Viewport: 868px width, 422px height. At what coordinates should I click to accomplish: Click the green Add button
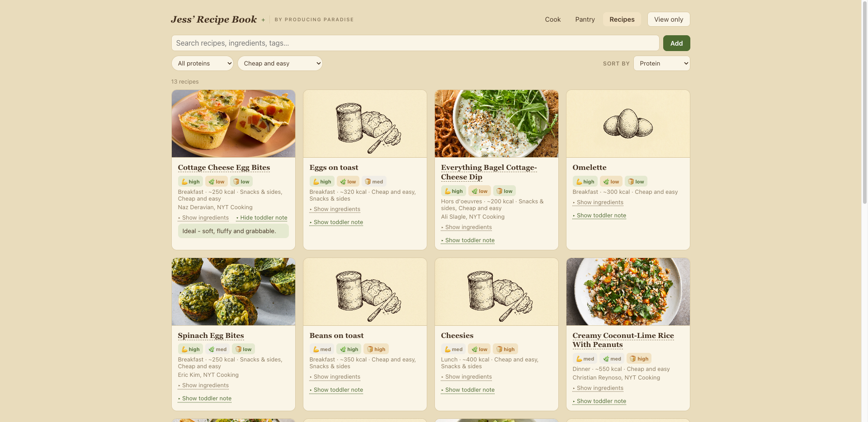click(x=676, y=43)
